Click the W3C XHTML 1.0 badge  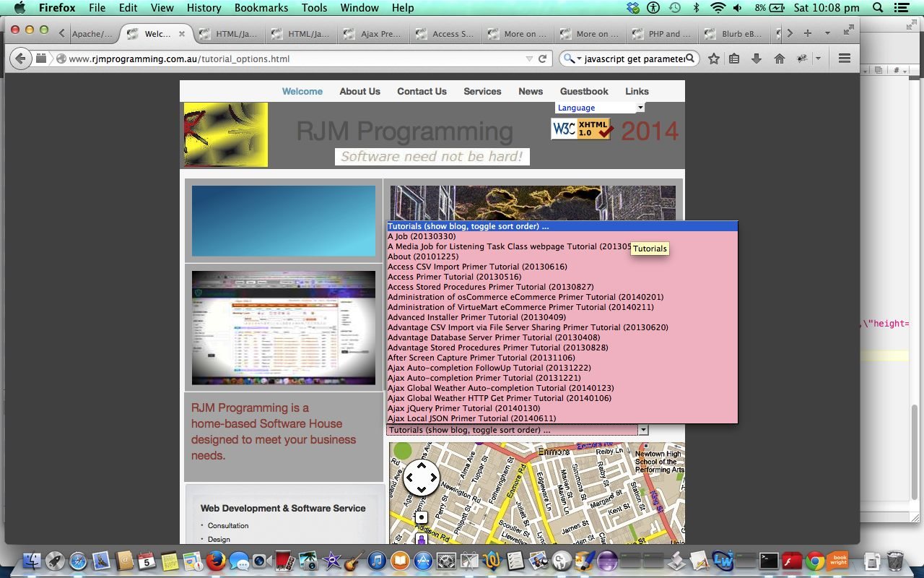[x=583, y=129]
